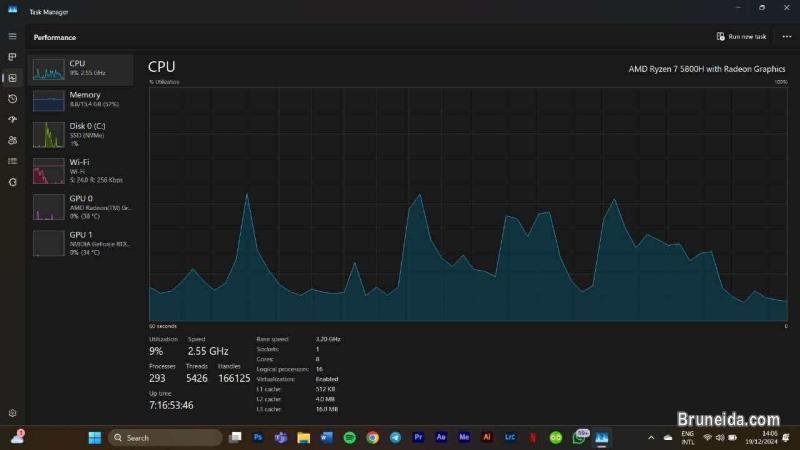Click the CPU utilization graph
This screenshot has width=800, height=450.
(x=468, y=204)
